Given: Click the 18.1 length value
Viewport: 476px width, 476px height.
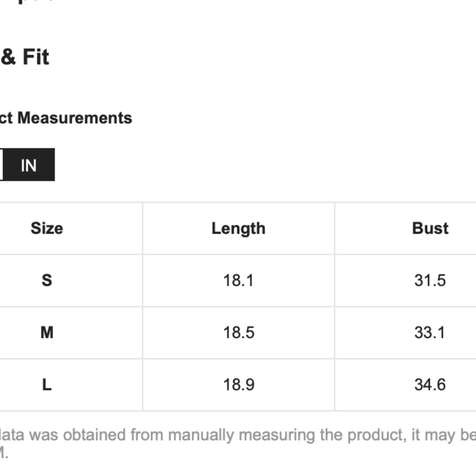Looking at the screenshot, I should pyautogui.click(x=238, y=280).
